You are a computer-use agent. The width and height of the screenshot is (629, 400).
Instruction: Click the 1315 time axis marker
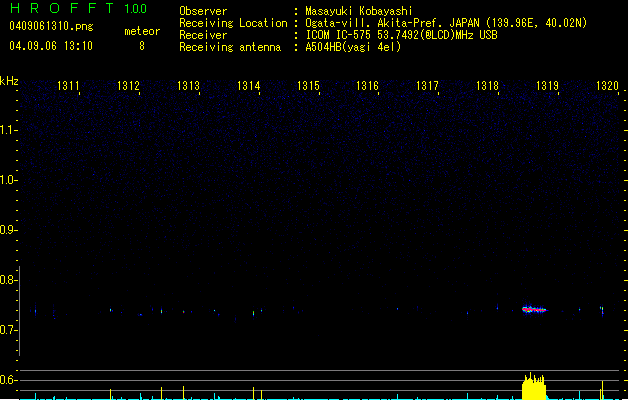(308, 86)
